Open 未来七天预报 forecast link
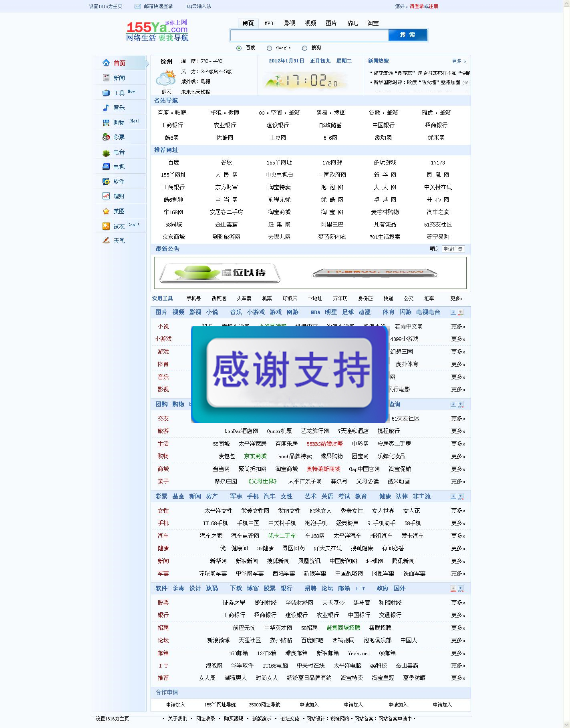This screenshot has height=728, width=570. (195, 92)
